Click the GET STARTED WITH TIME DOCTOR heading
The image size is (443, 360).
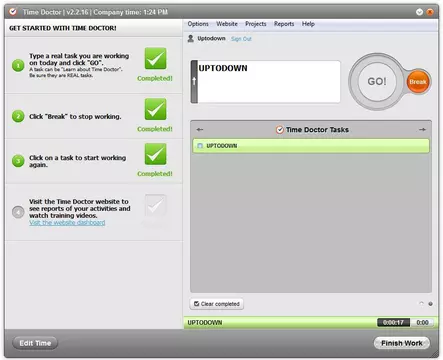pyautogui.click(x=63, y=28)
